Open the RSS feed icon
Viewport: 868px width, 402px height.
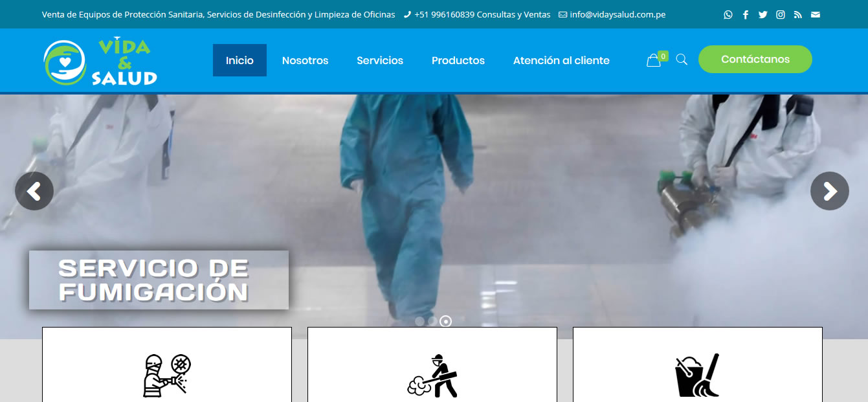click(798, 14)
